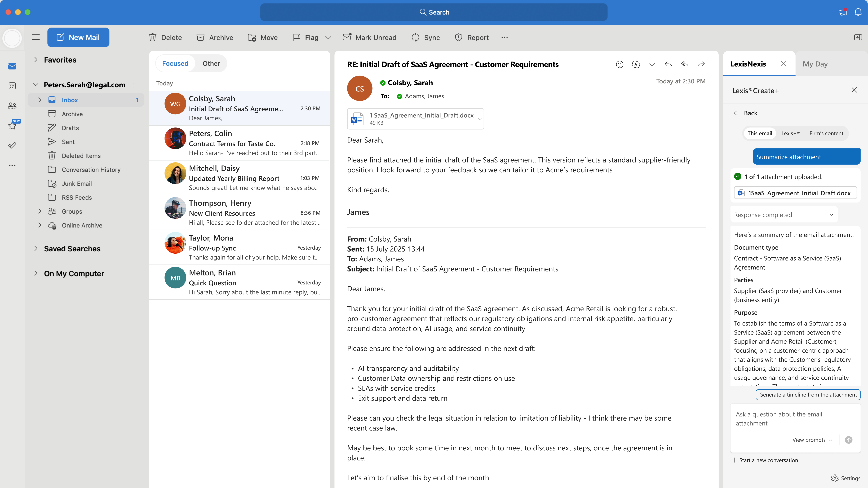Move the email to a folder
This screenshot has height=488, width=868.
coord(263,37)
